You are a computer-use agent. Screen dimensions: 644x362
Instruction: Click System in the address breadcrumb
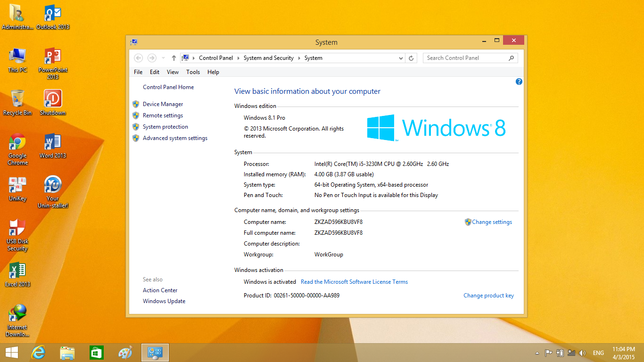point(314,58)
